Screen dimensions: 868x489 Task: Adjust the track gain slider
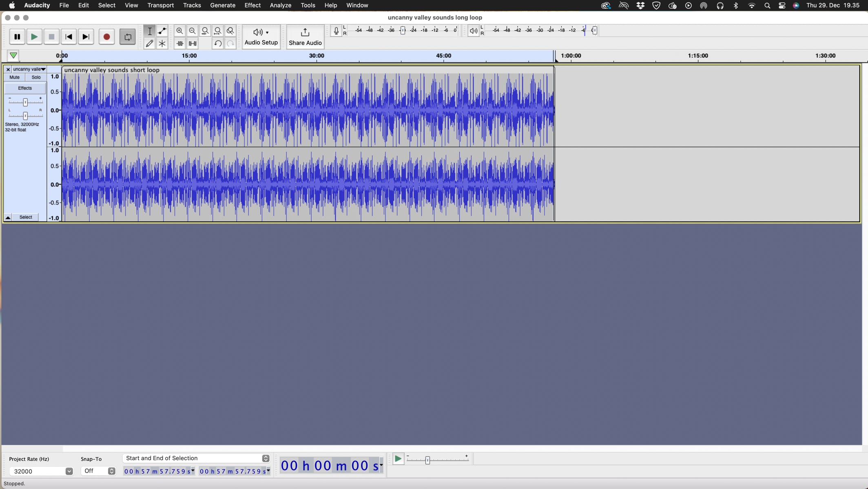click(25, 102)
